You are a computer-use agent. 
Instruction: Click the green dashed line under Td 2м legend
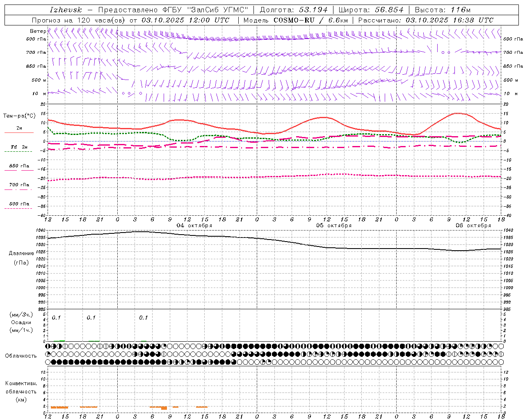tap(19, 152)
